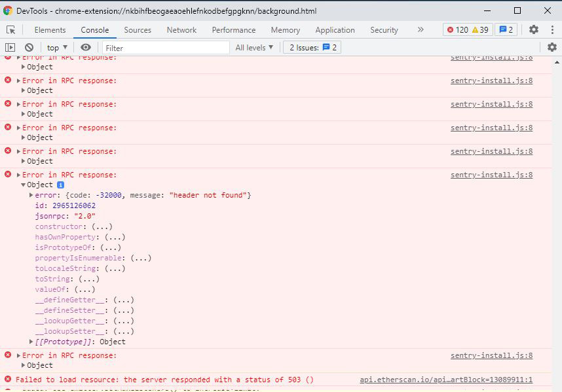Open the api.etherscan.io artBlock link
This screenshot has width=562, height=392.
point(446,380)
